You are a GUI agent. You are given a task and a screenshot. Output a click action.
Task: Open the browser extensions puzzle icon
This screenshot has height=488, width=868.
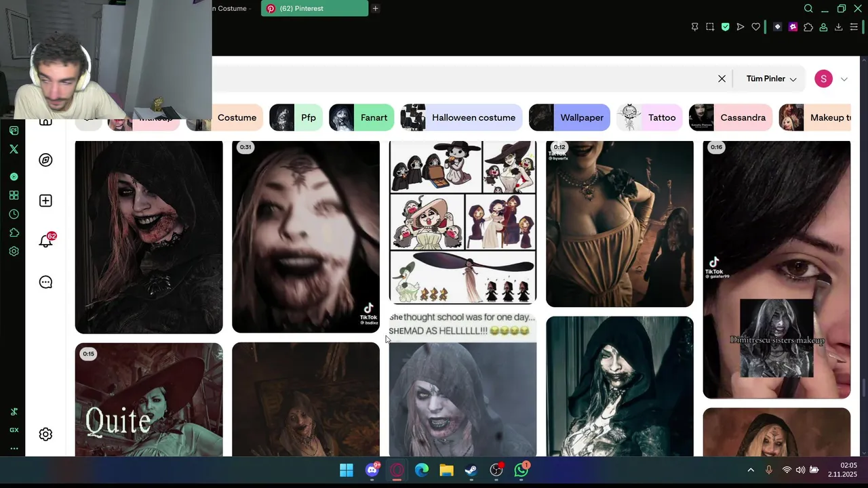click(808, 27)
